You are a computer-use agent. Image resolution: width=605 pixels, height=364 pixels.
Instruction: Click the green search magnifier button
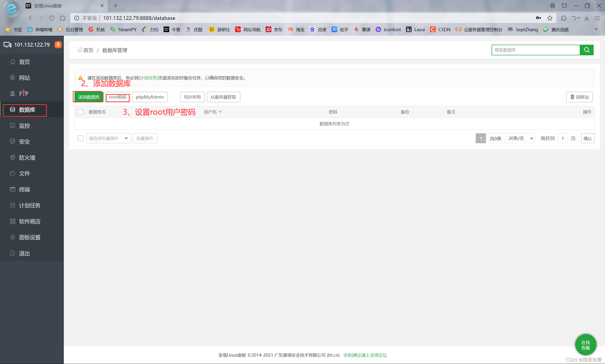pos(587,50)
